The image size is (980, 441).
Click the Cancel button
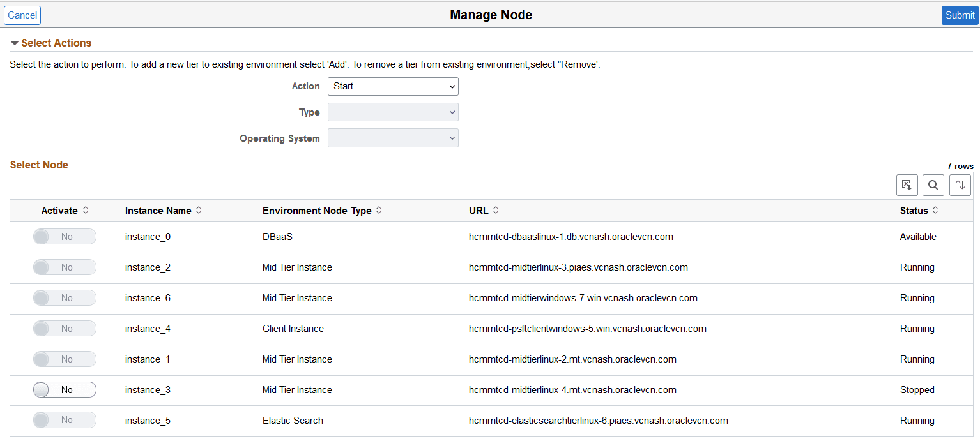[22, 15]
